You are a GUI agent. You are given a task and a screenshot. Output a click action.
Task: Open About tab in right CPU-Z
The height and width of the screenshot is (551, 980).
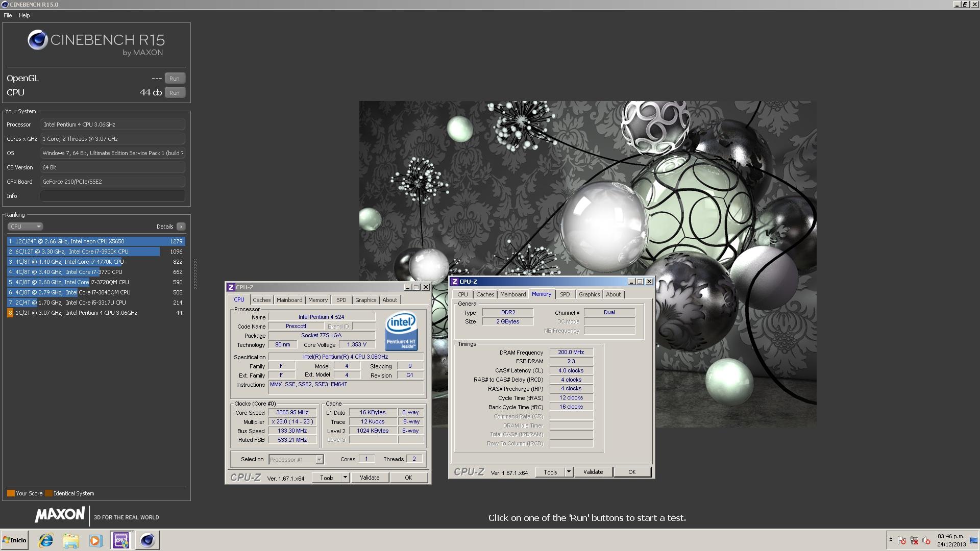614,294
